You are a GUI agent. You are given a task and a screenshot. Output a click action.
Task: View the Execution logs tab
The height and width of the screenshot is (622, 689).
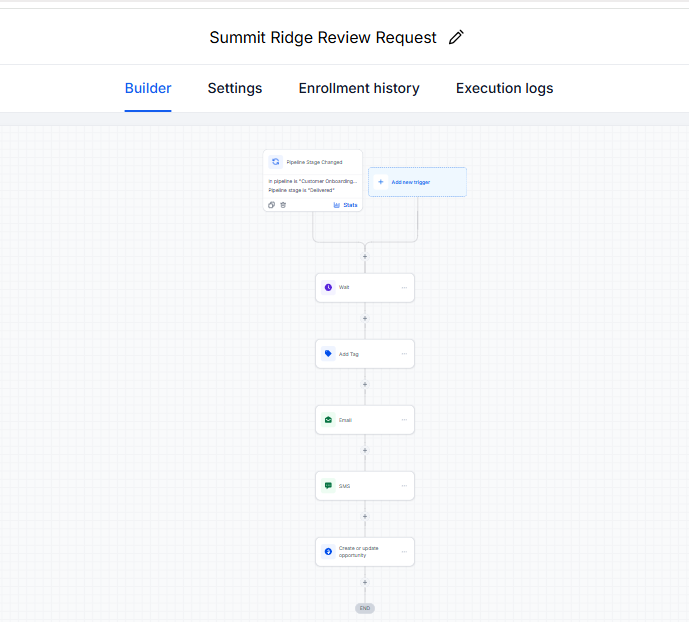click(504, 88)
